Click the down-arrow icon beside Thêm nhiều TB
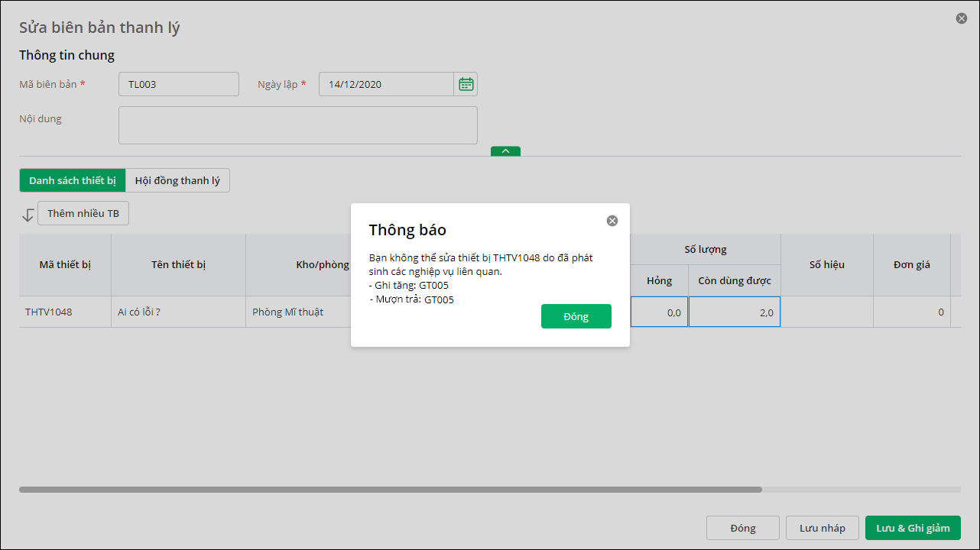Image resolution: width=980 pixels, height=550 pixels. click(28, 215)
